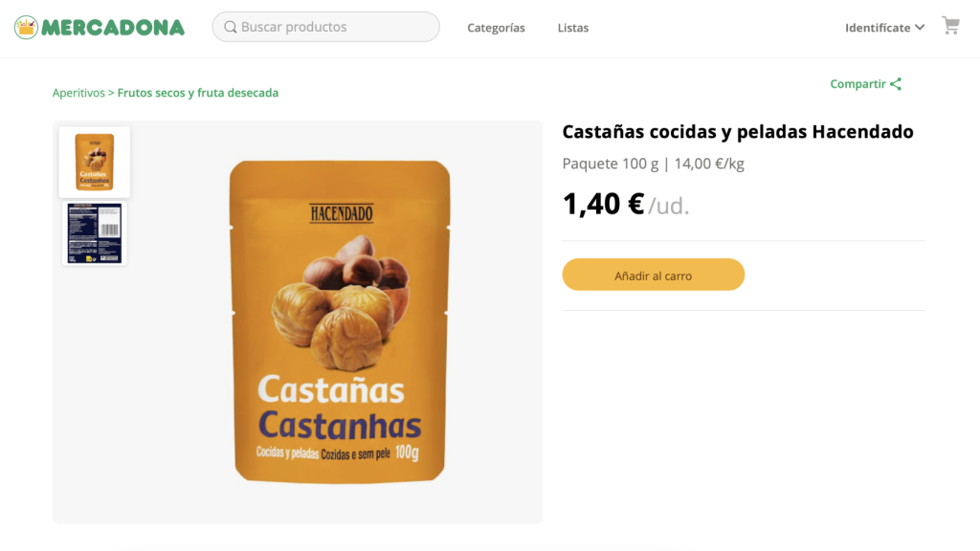This screenshot has width=980, height=551.
Task: Open the Listas menu
Action: 573,28
